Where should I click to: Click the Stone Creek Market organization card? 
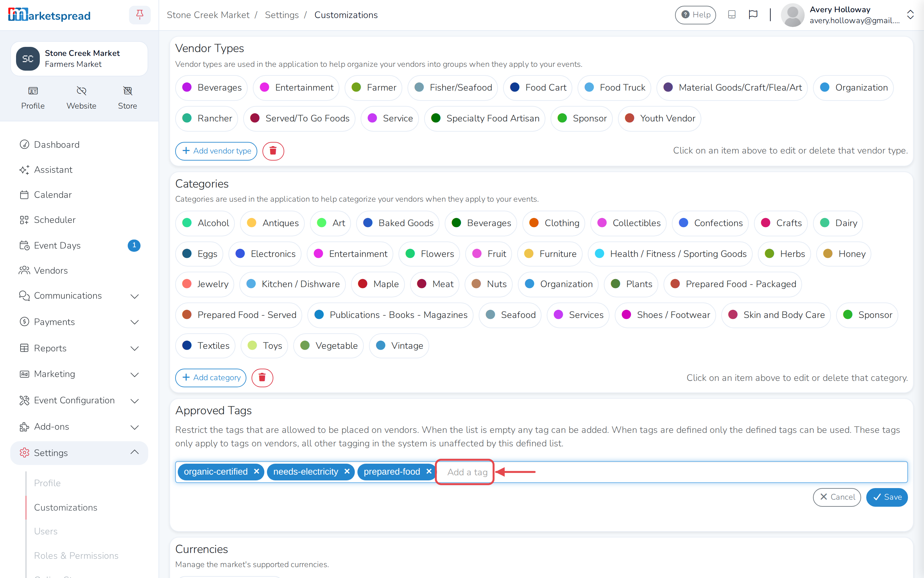(x=80, y=58)
